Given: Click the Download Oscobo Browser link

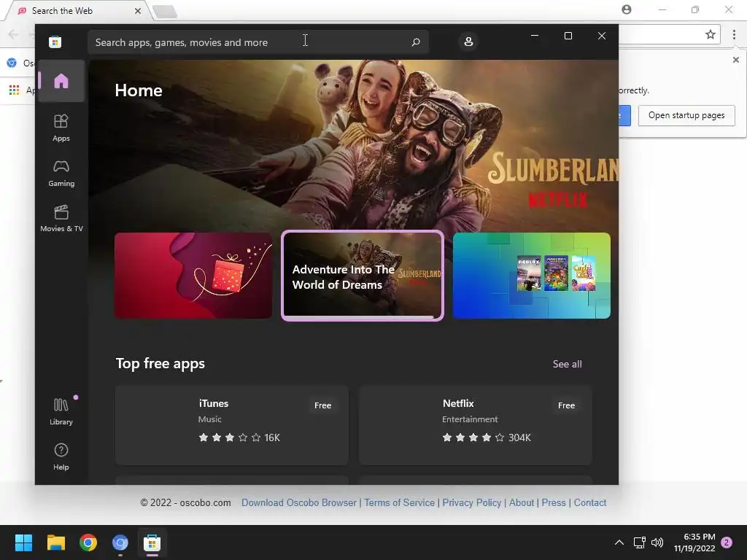Looking at the screenshot, I should (298, 502).
